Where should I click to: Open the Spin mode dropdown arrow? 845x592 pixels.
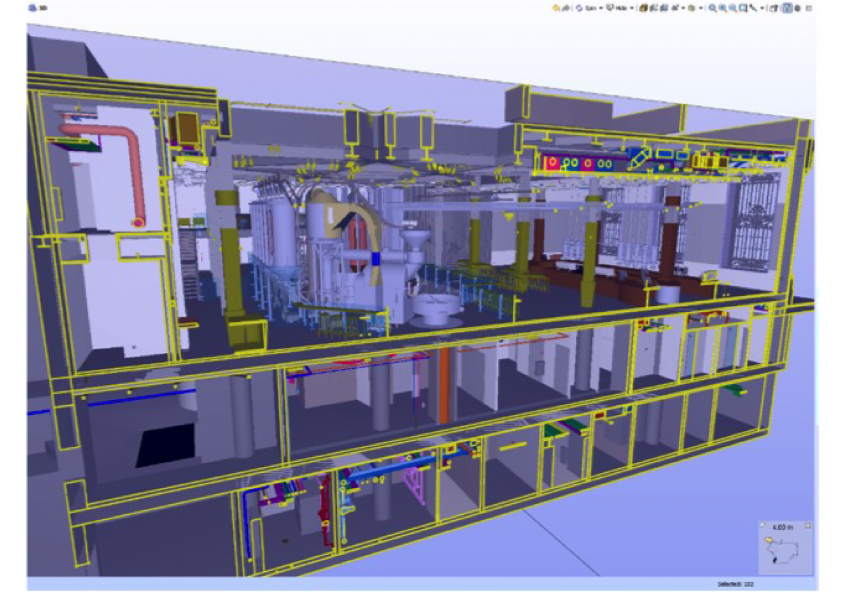pos(599,8)
